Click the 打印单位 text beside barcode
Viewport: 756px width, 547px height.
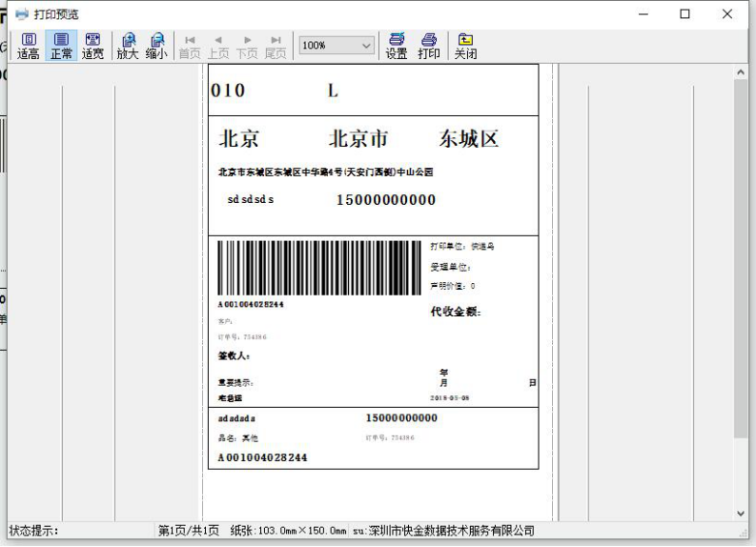point(462,247)
